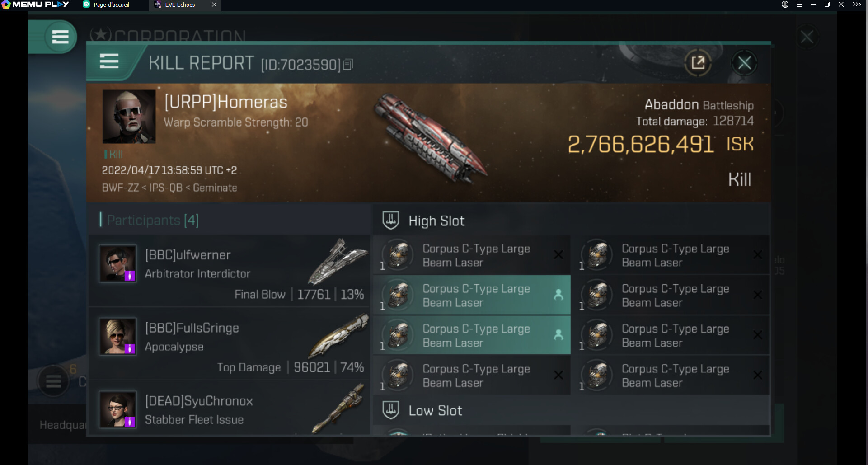Switch to the EVE Echoes tab
The width and height of the screenshot is (868, 465).
180,5
